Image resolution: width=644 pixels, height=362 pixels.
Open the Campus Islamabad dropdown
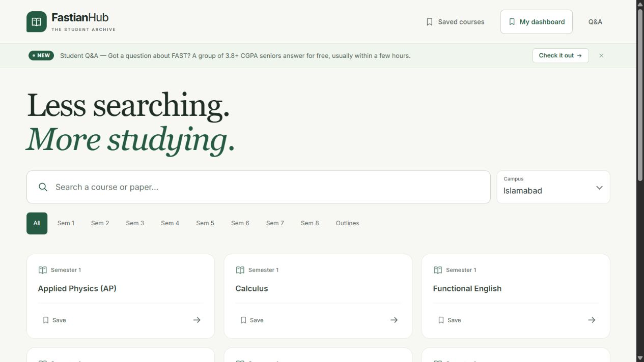click(553, 187)
